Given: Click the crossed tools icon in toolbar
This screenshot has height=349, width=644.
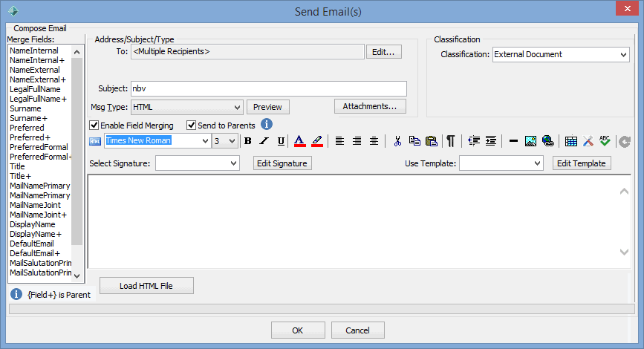Looking at the screenshot, I should click(588, 141).
